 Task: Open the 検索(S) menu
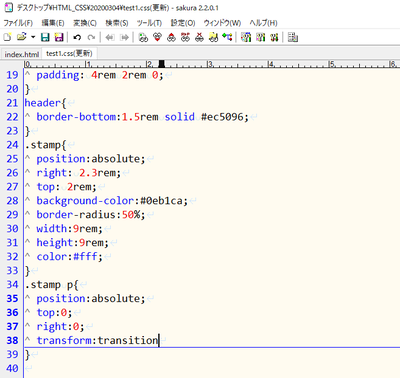pos(117,23)
